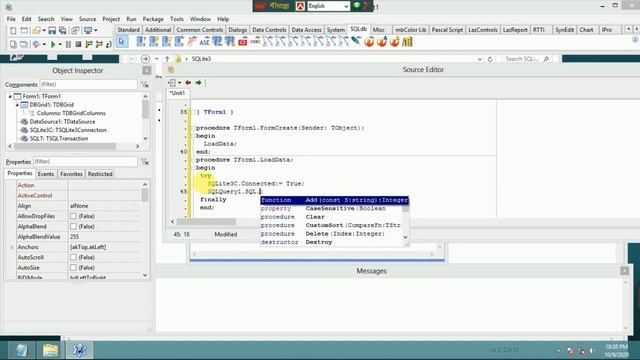The image size is (640, 360).
Task: Click the New Unit toolbar icon
Action: click(13, 31)
